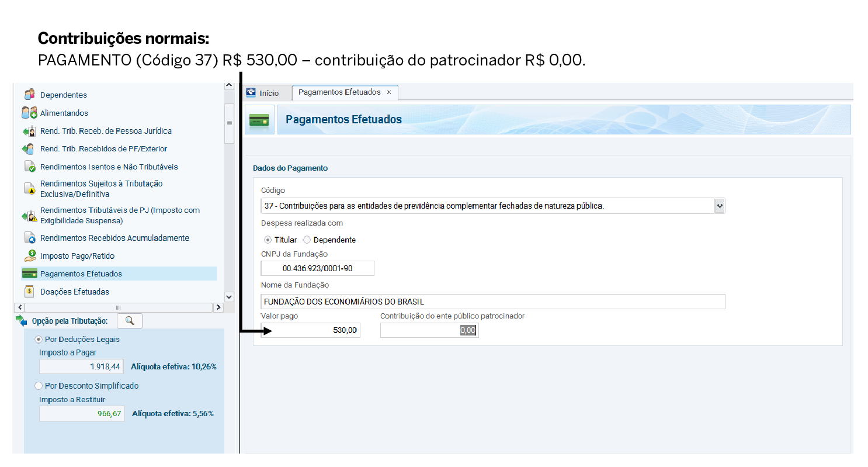
Task: Open Rendimentos Recebidos Acumuladamente
Action: [114, 238]
